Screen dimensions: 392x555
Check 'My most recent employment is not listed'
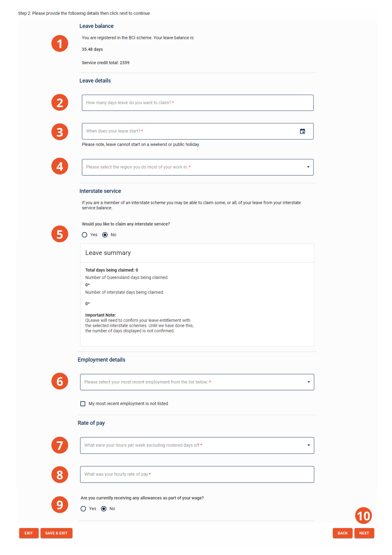pos(83,403)
